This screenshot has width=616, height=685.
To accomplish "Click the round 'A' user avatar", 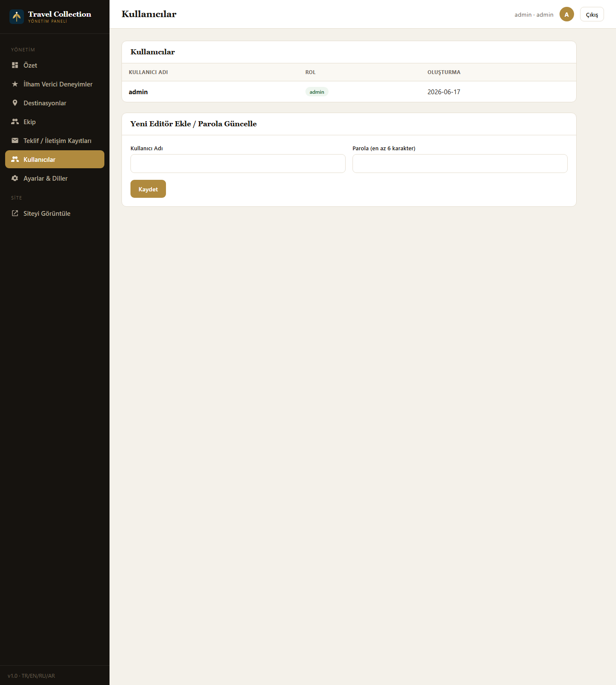I will point(567,14).
